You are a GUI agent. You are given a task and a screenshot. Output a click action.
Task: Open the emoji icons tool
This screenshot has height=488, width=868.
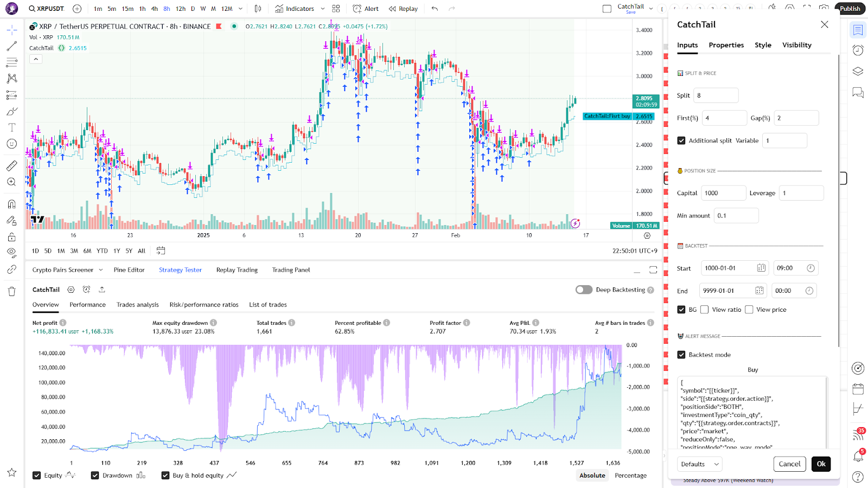click(11, 144)
